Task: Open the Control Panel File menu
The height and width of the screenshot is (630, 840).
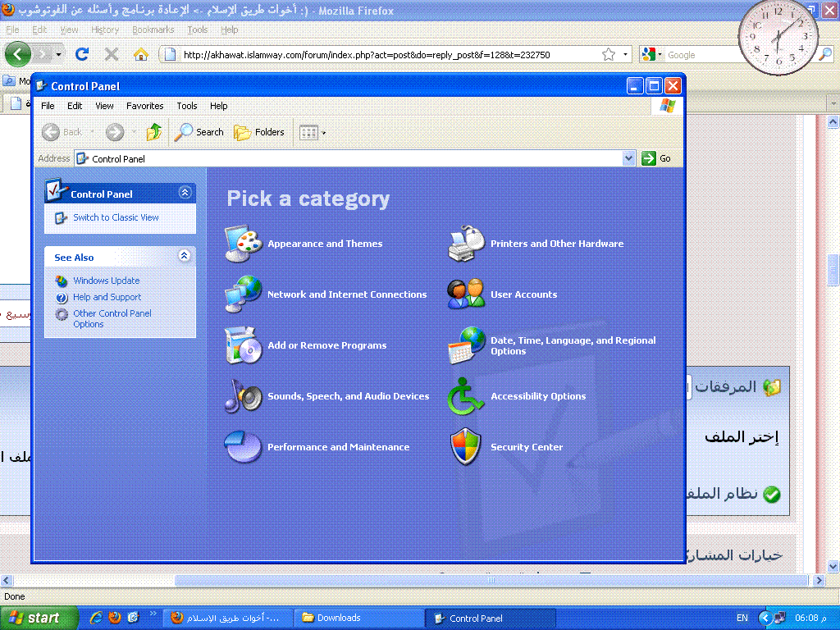Action: (48, 106)
